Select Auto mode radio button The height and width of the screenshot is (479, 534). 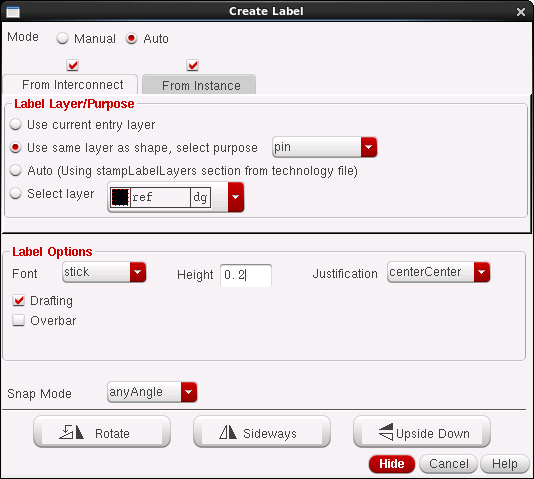click(x=131, y=38)
